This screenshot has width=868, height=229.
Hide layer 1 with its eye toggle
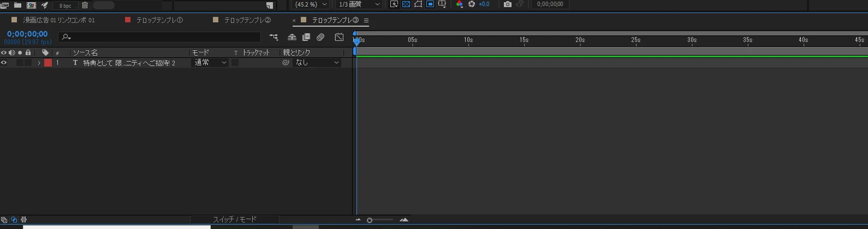pos(4,63)
